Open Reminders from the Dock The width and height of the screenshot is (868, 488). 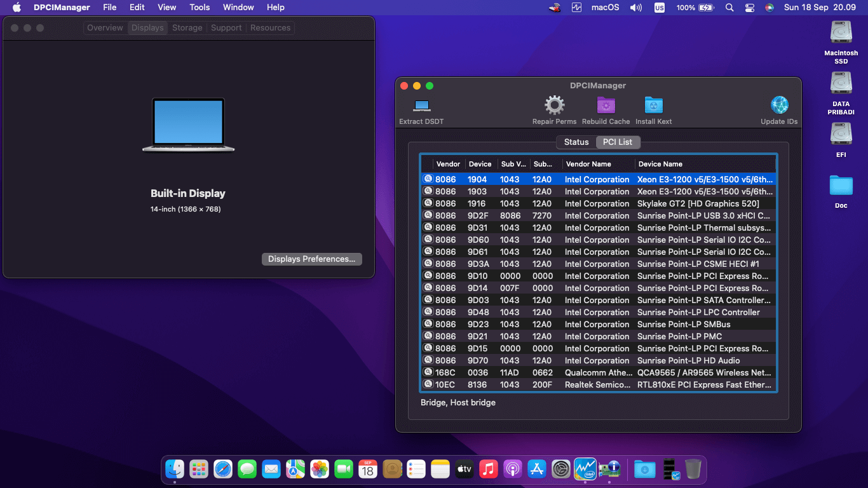(416, 469)
